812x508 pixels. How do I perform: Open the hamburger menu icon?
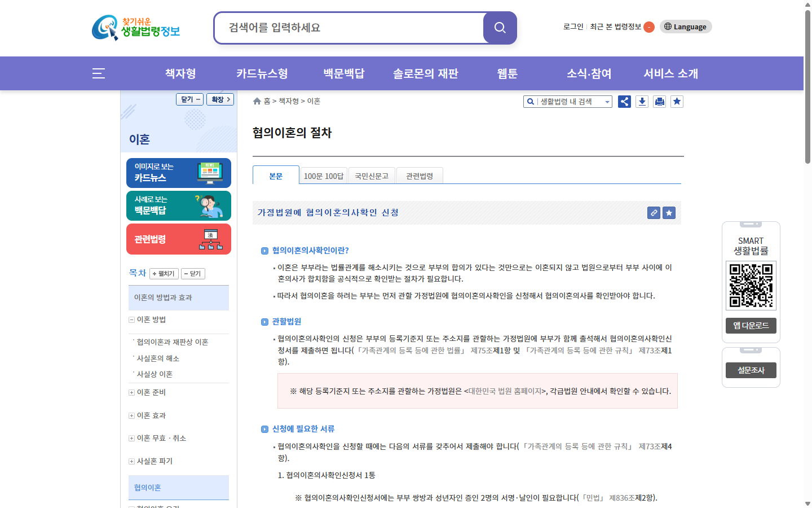[99, 73]
